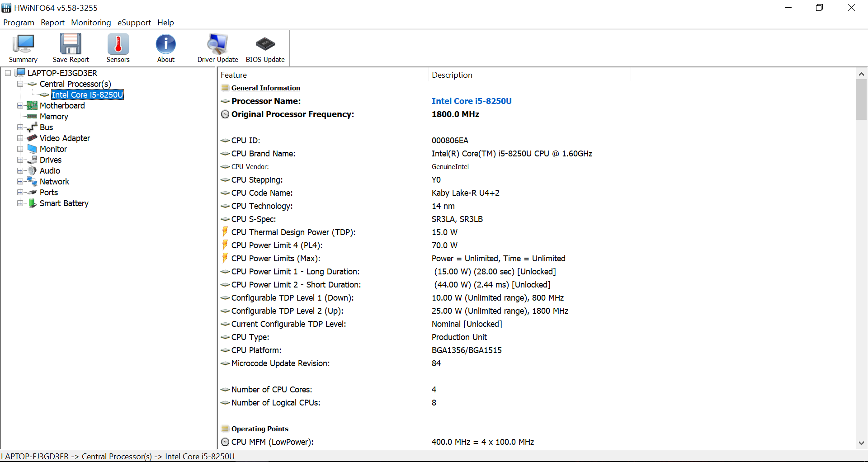Click the clock icon beside CPU MFM (LowPower)
Screen dimensions: 868x462
pyautogui.click(x=225, y=442)
